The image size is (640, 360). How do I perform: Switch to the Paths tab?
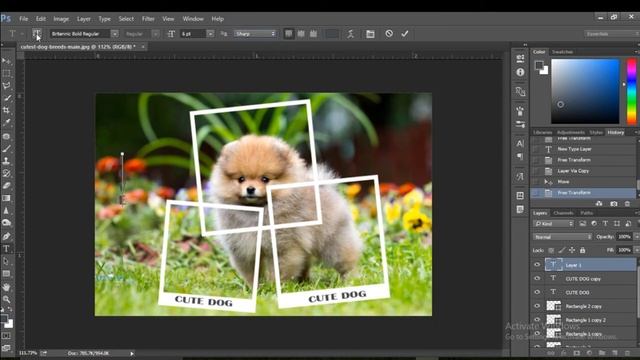click(587, 213)
